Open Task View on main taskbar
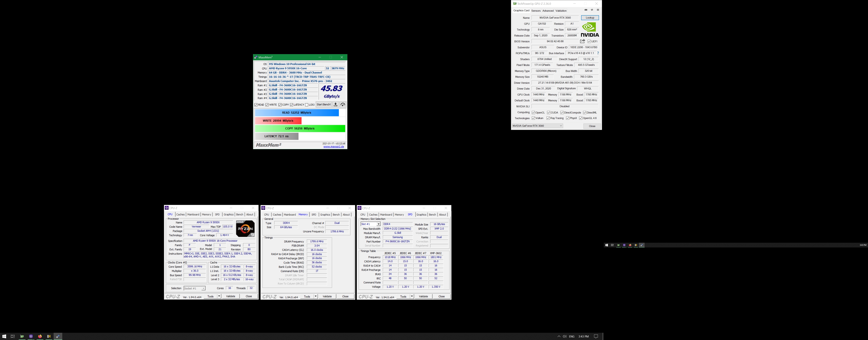Screen dimensions: 868x340 13,336
